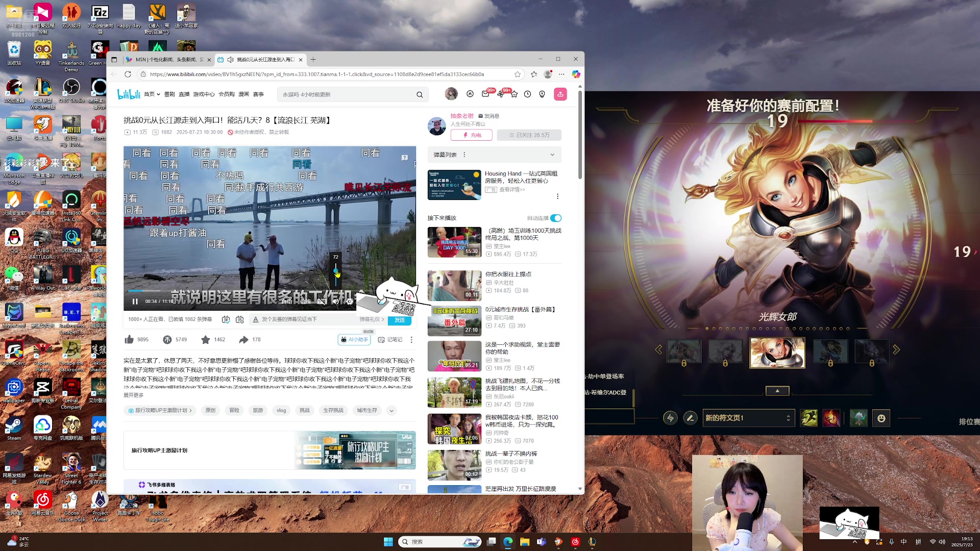Open a new browser tab with plus
The image size is (980, 551).
[x=313, y=60]
